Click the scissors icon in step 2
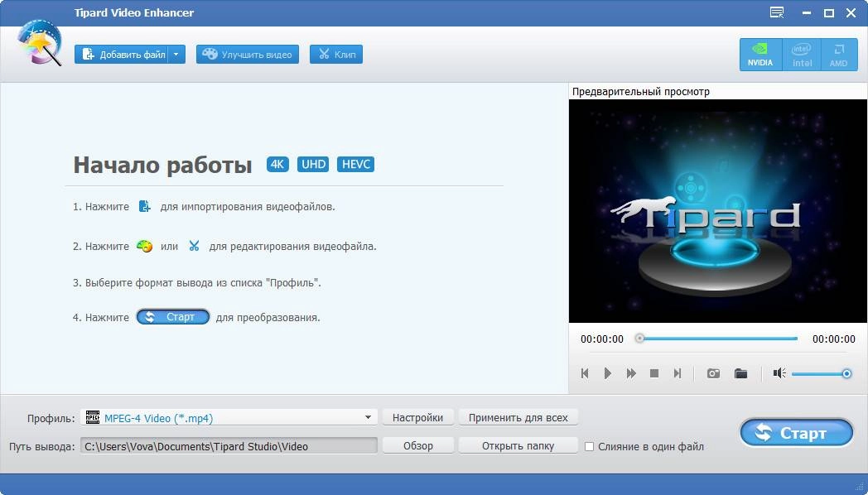The height and width of the screenshot is (495, 868). pyautogui.click(x=194, y=246)
